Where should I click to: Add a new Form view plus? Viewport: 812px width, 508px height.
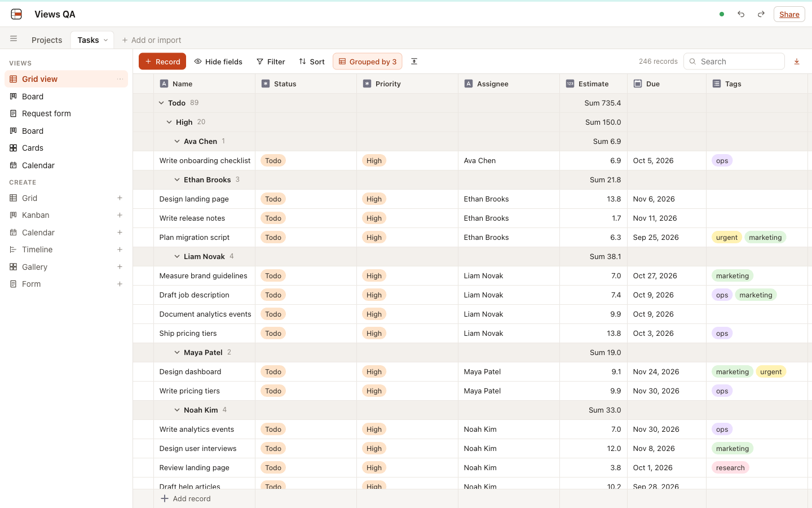(x=120, y=284)
